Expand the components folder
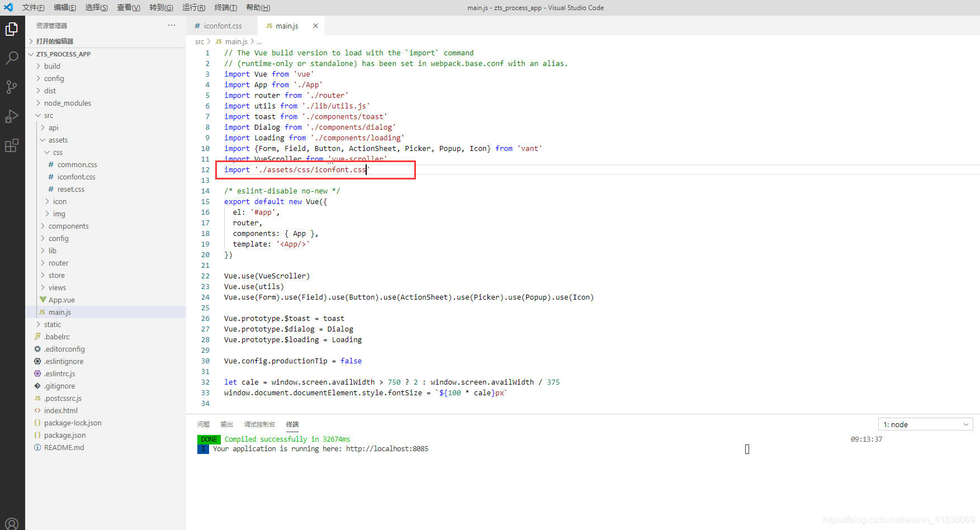The image size is (980, 530). [x=68, y=226]
